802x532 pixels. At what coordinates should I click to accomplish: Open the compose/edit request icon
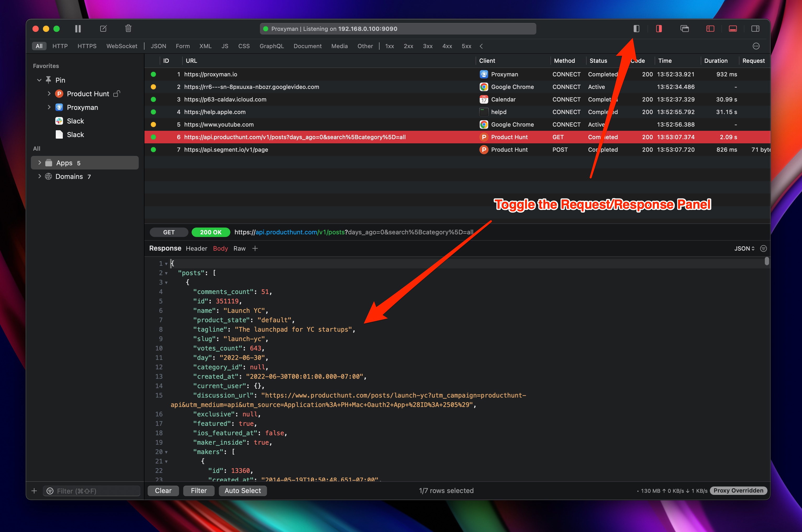point(104,29)
